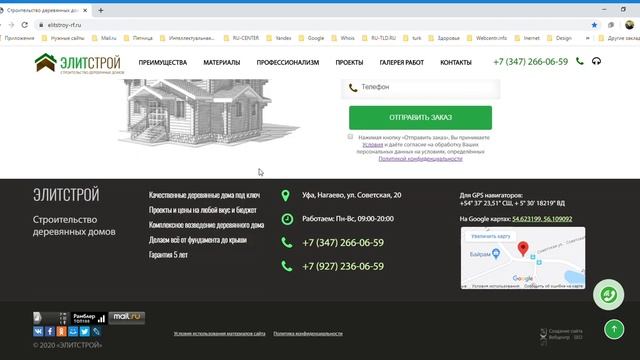The height and width of the screenshot is (360, 640).
Task: Open the LiveJournal pencil icon in footer
Action: tap(96, 331)
